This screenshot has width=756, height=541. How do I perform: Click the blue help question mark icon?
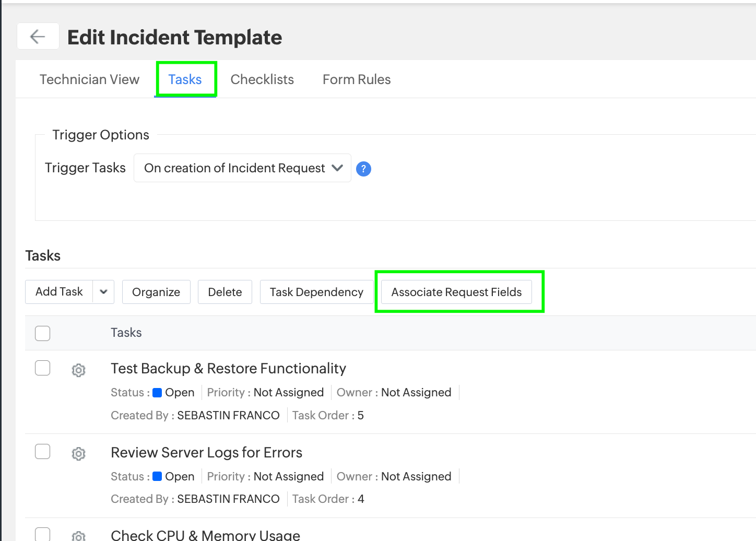click(x=363, y=169)
